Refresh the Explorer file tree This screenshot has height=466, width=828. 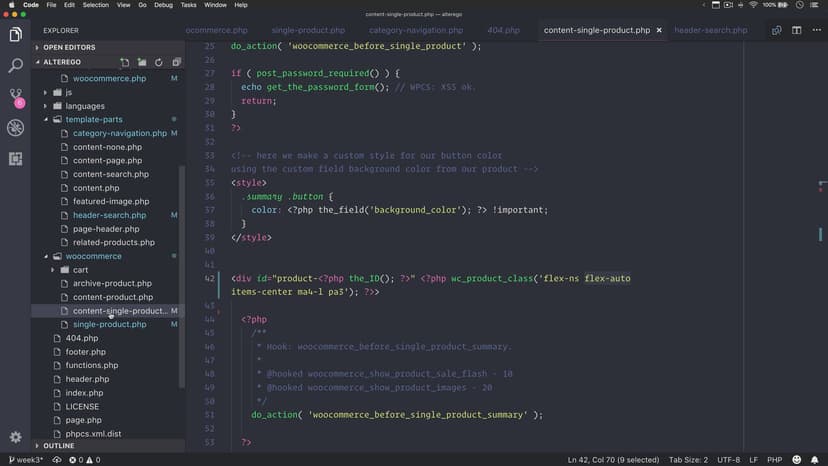pyautogui.click(x=158, y=62)
